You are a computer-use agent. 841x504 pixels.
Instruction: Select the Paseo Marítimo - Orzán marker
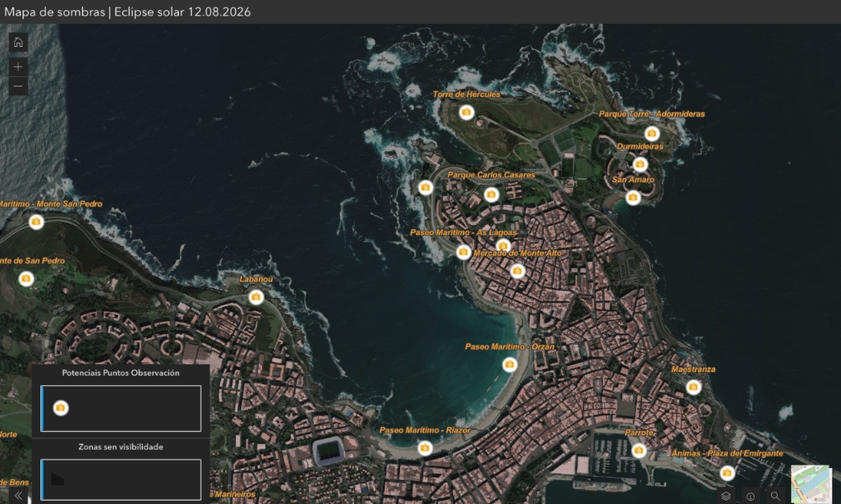(509, 364)
